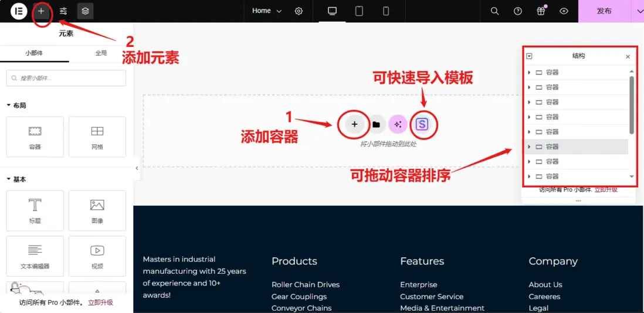This screenshot has height=313, width=644.
Task: Collapse the 布局 layout section
Action: [x=16, y=106]
